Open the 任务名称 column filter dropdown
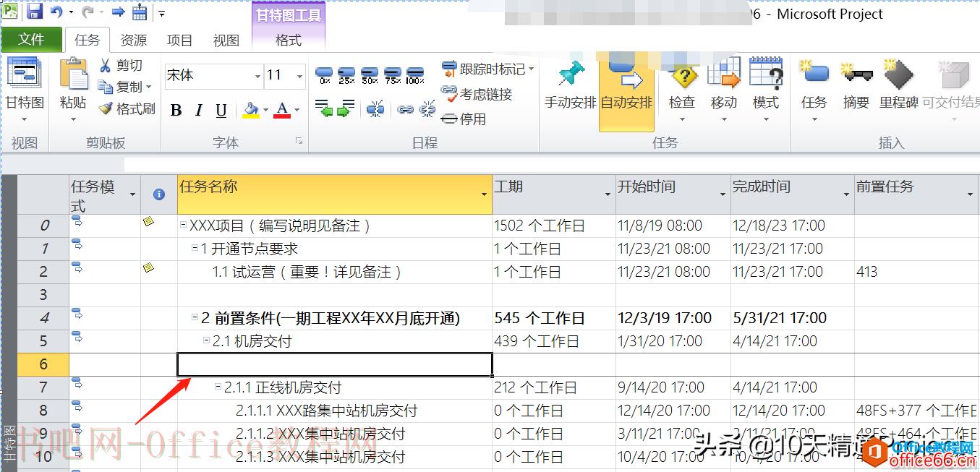 (484, 194)
